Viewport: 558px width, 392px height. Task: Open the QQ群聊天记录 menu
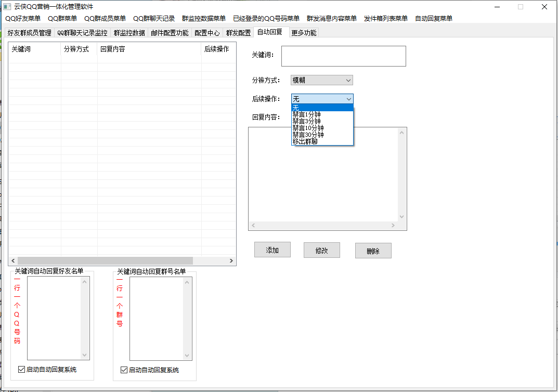(154, 19)
